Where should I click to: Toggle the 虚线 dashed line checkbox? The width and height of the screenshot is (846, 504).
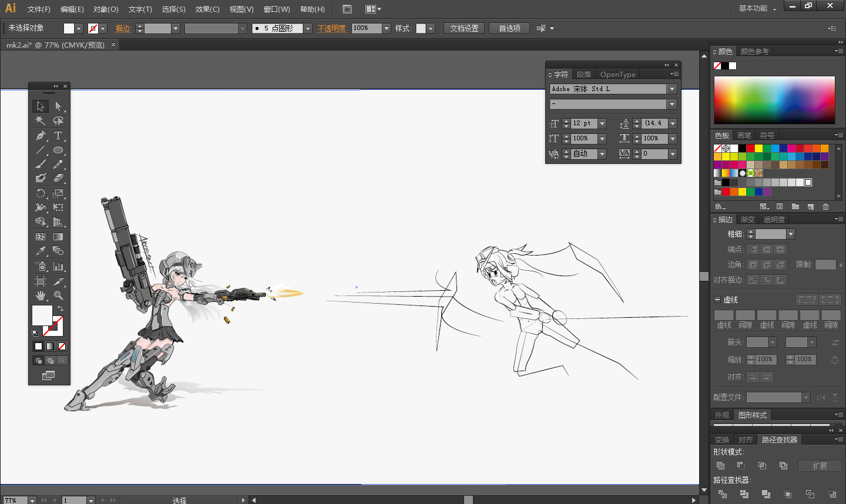717,300
